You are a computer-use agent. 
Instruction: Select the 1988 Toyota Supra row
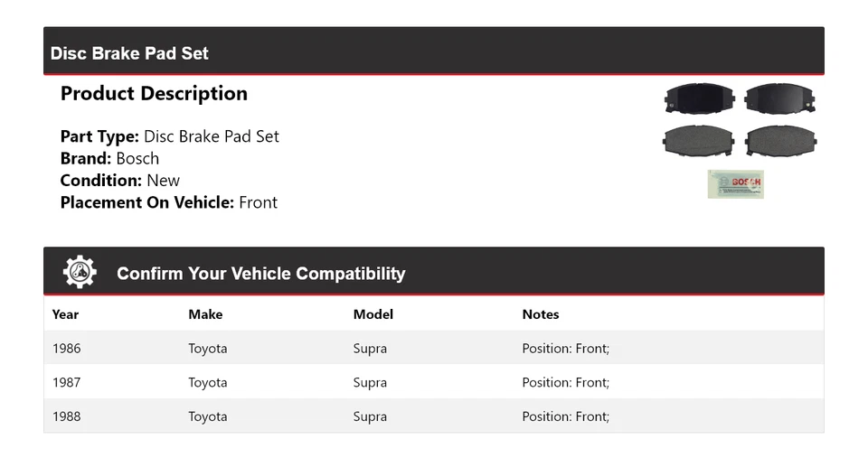(433, 416)
